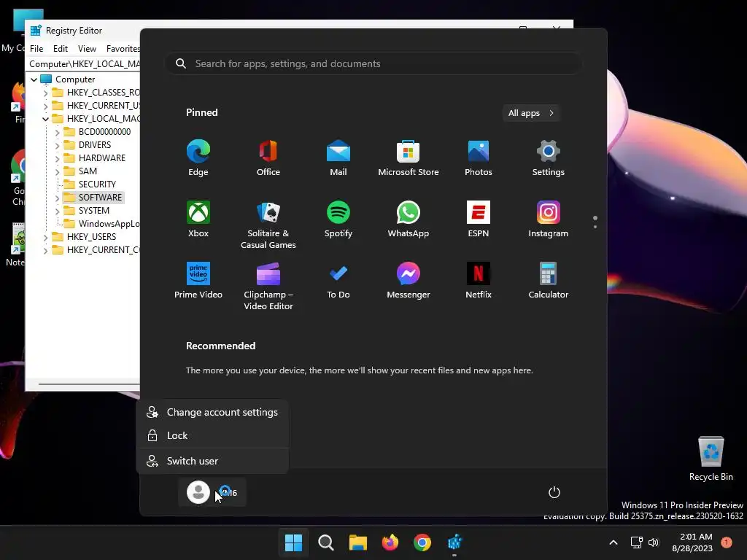Launch the To Do app
This screenshot has height=560, width=747.
pyautogui.click(x=338, y=280)
